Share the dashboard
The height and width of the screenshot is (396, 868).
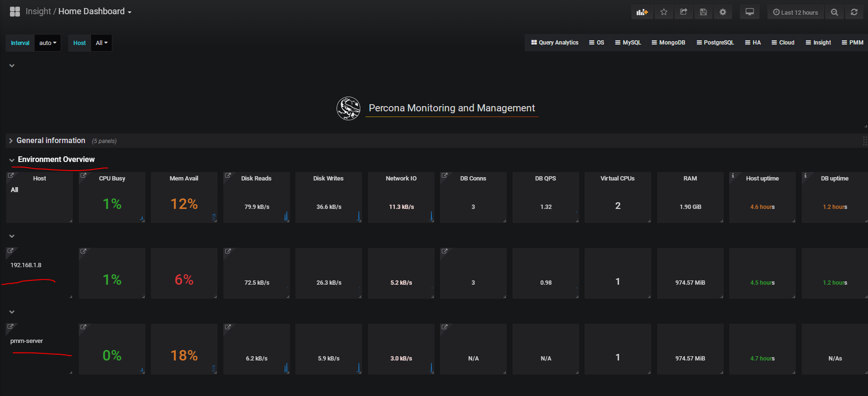684,12
